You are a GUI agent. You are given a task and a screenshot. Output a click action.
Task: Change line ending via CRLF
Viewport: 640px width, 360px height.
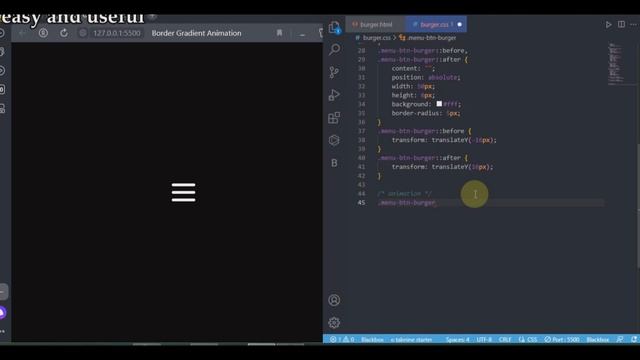click(x=505, y=340)
